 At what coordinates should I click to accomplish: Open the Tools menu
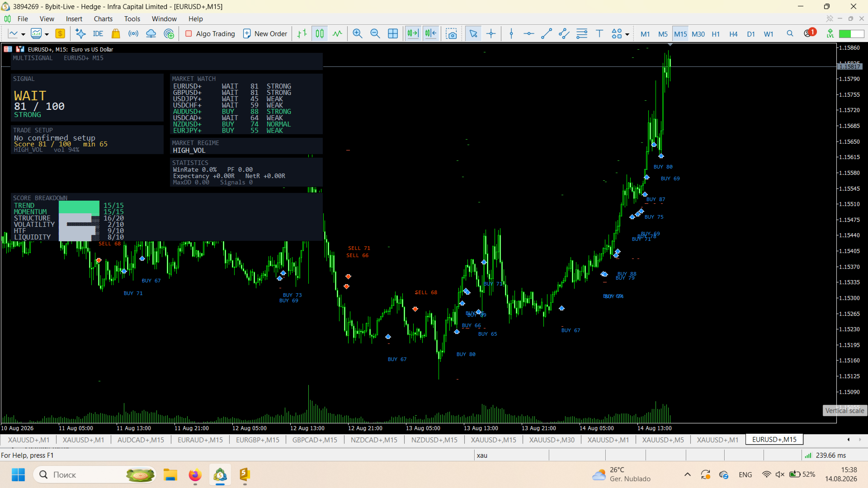click(x=132, y=19)
